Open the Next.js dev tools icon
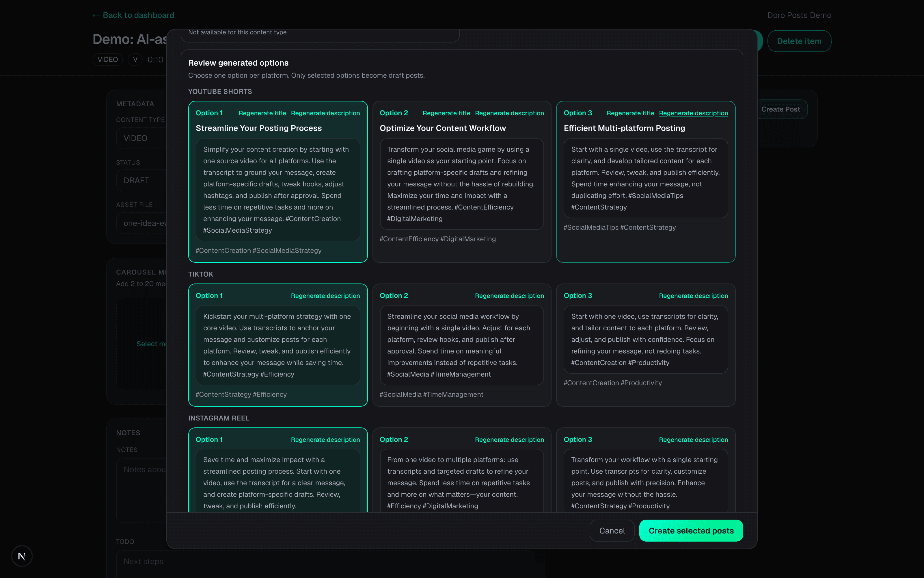The height and width of the screenshot is (578, 924). pos(22,556)
